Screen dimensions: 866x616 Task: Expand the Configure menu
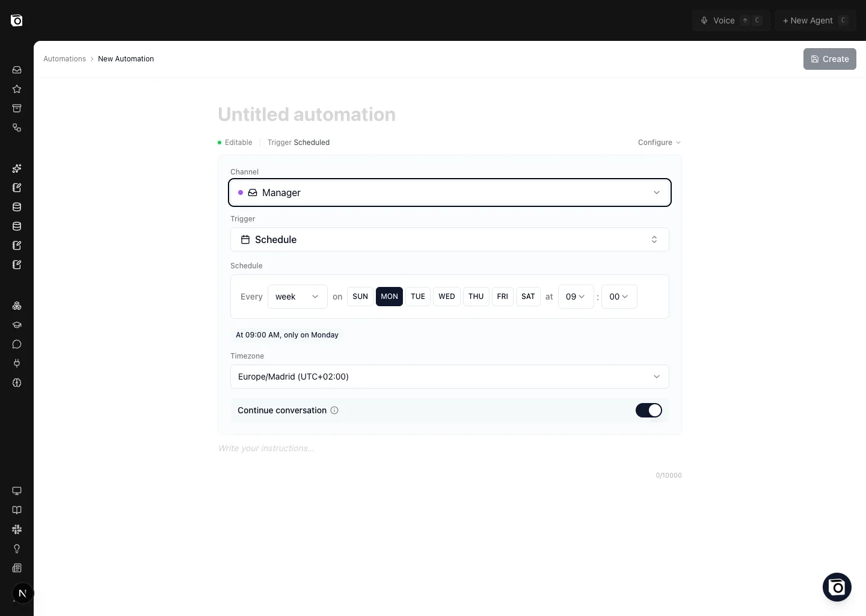tap(660, 143)
